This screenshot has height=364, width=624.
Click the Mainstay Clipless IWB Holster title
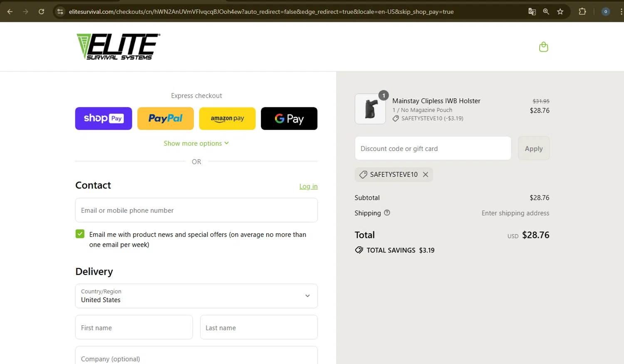(x=436, y=101)
